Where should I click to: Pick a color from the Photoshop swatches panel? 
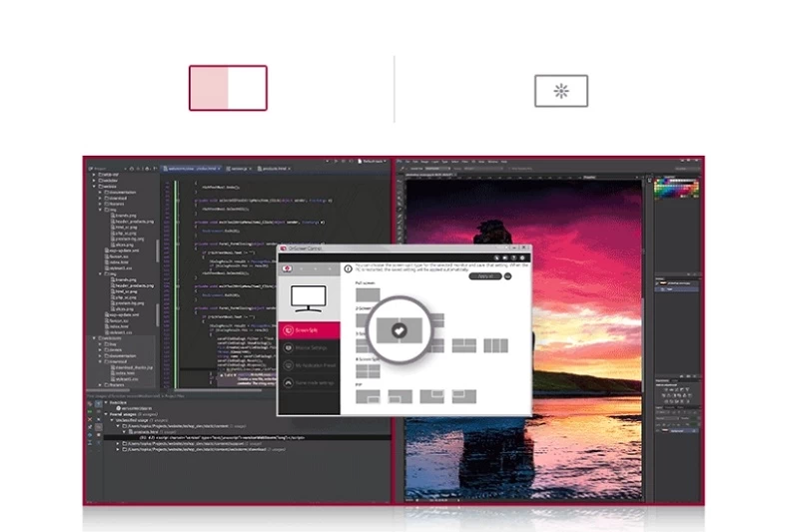click(676, 188)
